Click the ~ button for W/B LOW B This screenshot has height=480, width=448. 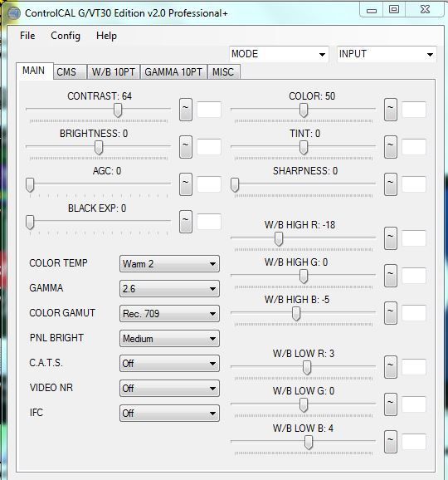click(x=391, y=442)
